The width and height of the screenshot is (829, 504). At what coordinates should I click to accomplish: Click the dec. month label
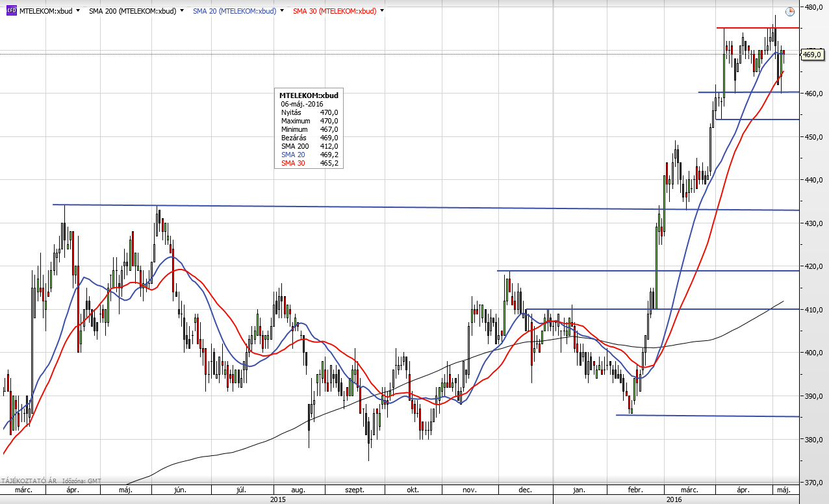pyautogui.click(x=526, y=490)
